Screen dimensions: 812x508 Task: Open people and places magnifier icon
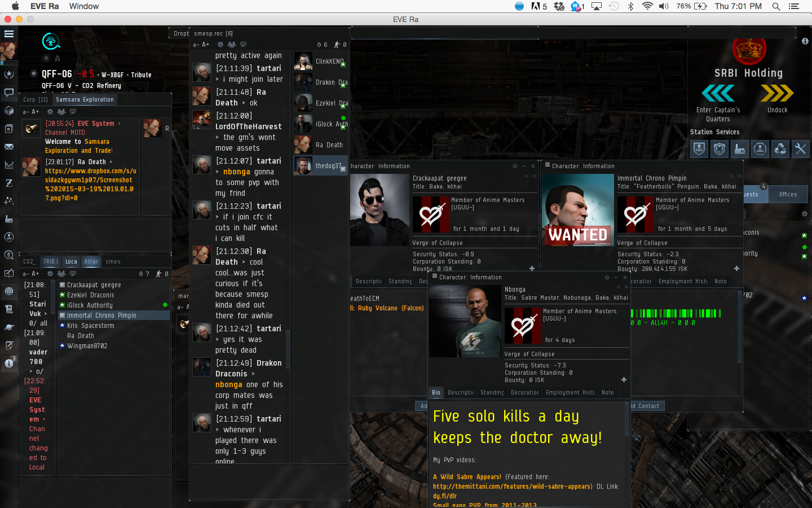[x=9, y=255]
